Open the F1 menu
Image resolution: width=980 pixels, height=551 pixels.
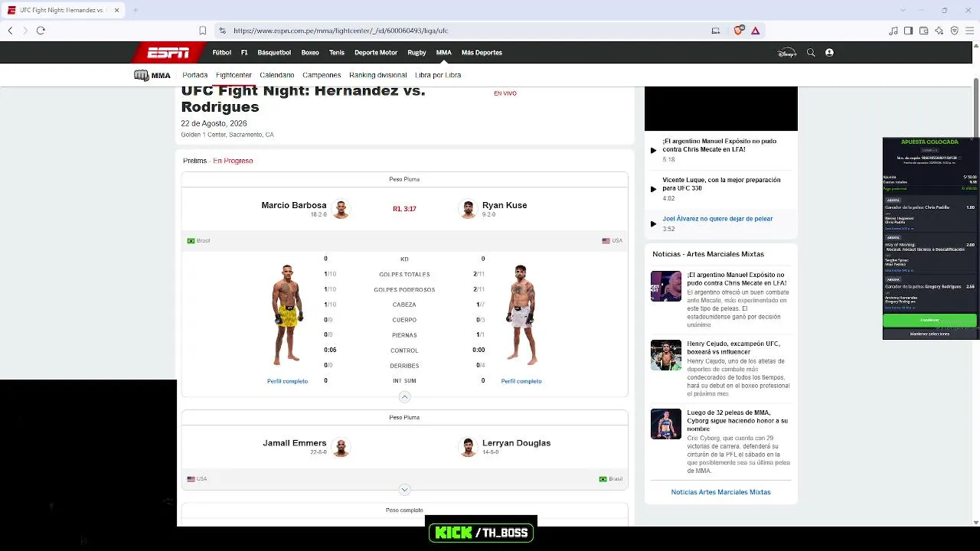point(244,53)
